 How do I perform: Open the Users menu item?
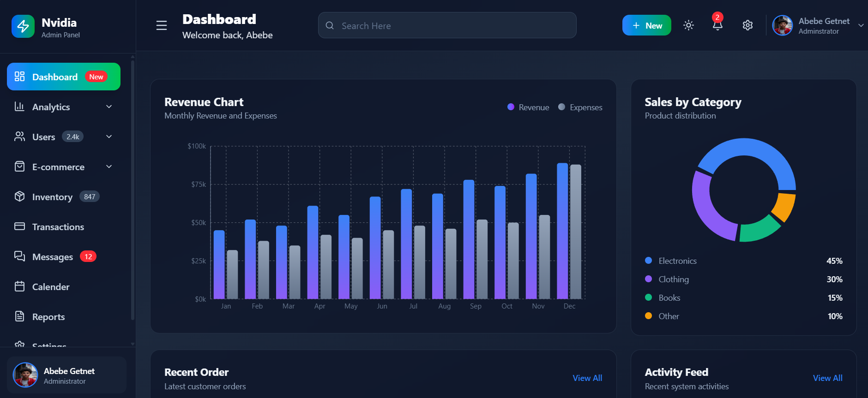64,137
